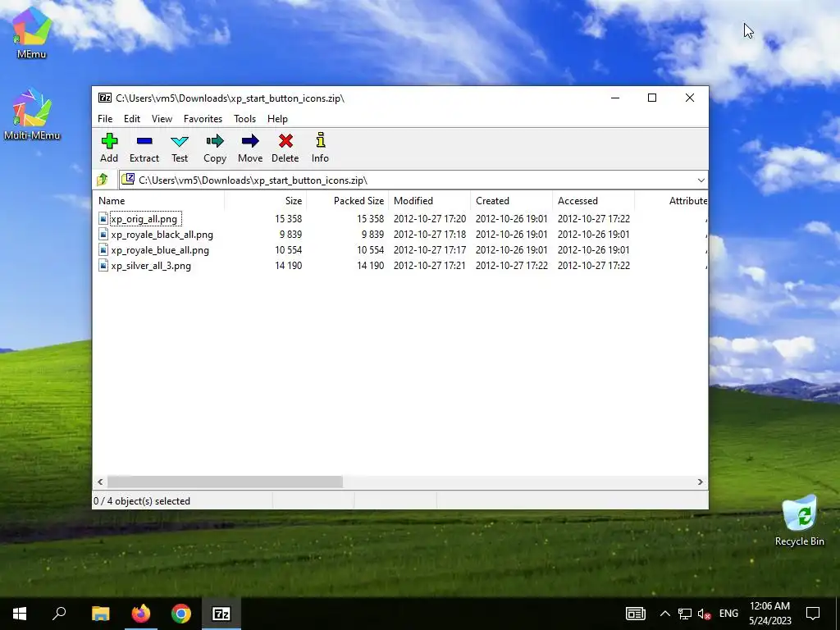Screen dimensions: 840x630
Task: Click the Move toolbar icon
Action: tap(250, 141)
